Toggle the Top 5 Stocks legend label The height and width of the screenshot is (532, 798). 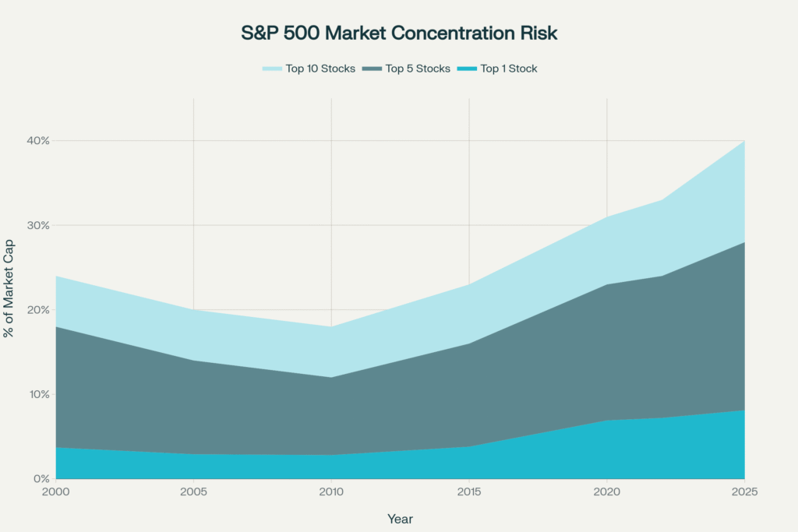pos(418,69)
